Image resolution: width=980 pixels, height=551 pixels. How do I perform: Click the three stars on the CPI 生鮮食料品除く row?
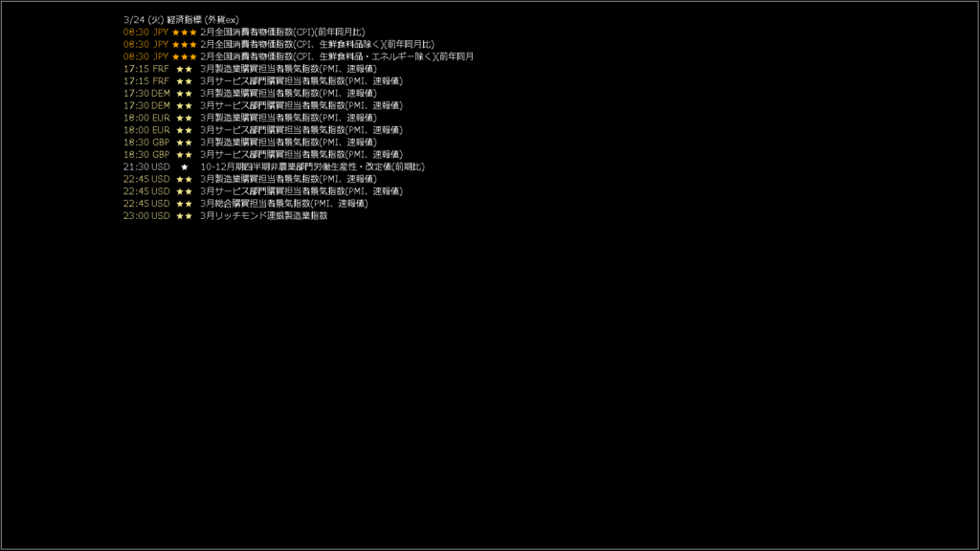pyautogui.click(x=185, y=45)
